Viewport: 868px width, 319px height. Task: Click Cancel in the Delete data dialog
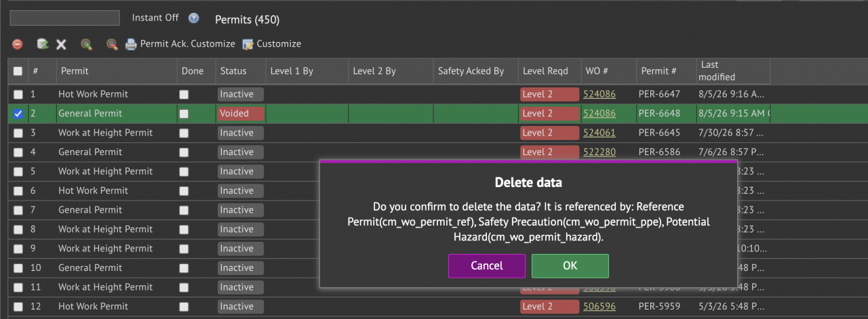point(487,265)
